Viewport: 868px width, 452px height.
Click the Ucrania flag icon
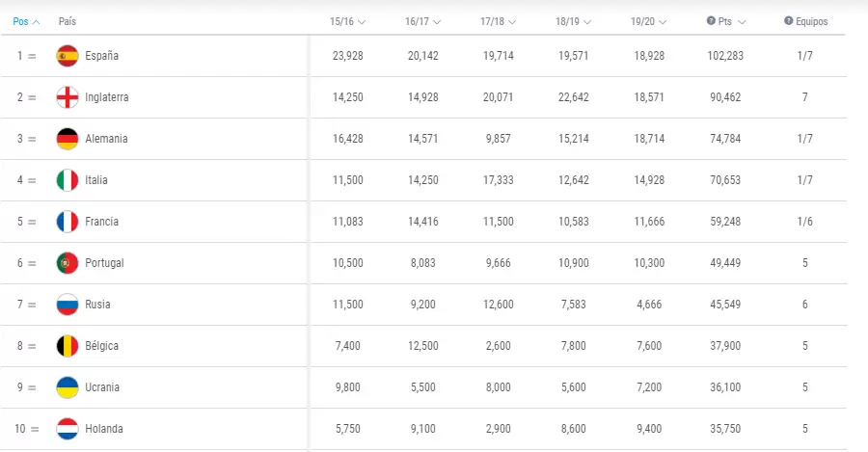pyautogui.click(x=68, y=387)
